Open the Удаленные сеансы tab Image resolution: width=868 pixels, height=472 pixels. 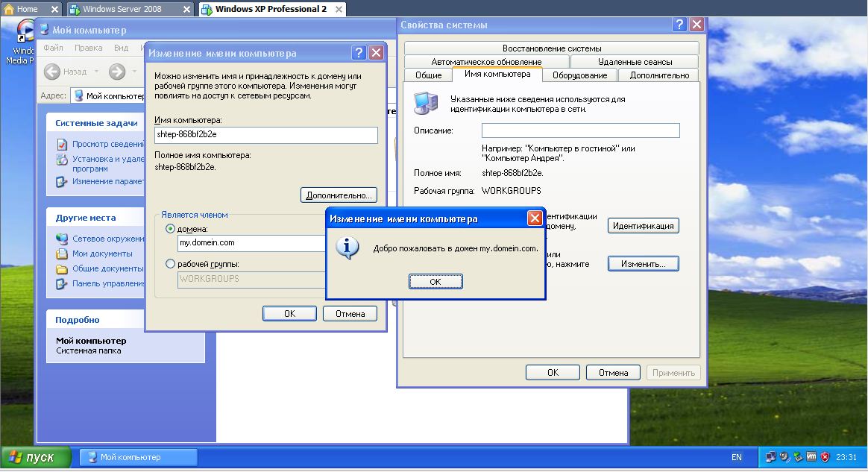(x=635, y=62)
